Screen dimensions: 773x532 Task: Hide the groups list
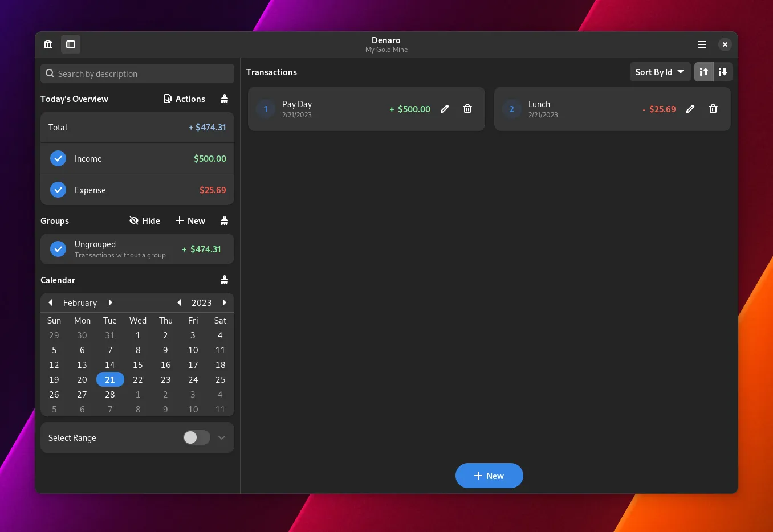(x=145, y=221)
